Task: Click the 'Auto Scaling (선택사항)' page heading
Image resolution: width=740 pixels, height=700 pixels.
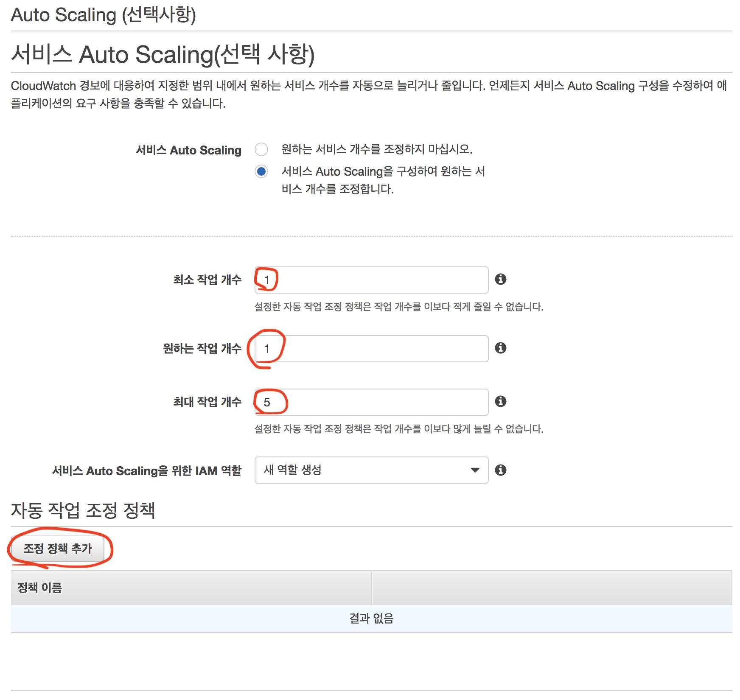Action: click(x=104, y=15)
